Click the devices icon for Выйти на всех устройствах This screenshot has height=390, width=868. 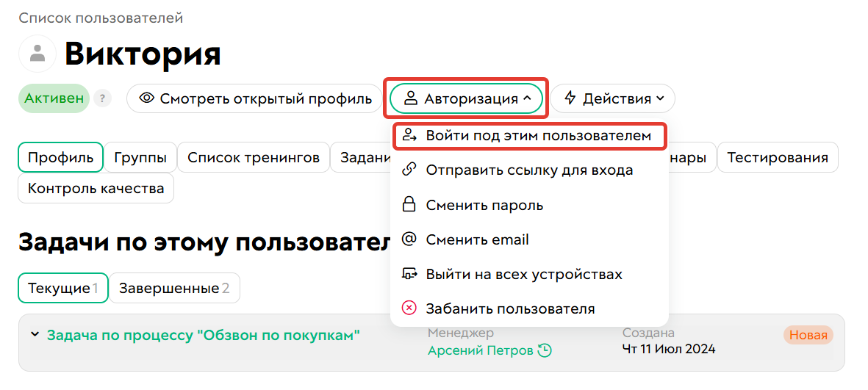pos(409,274)
